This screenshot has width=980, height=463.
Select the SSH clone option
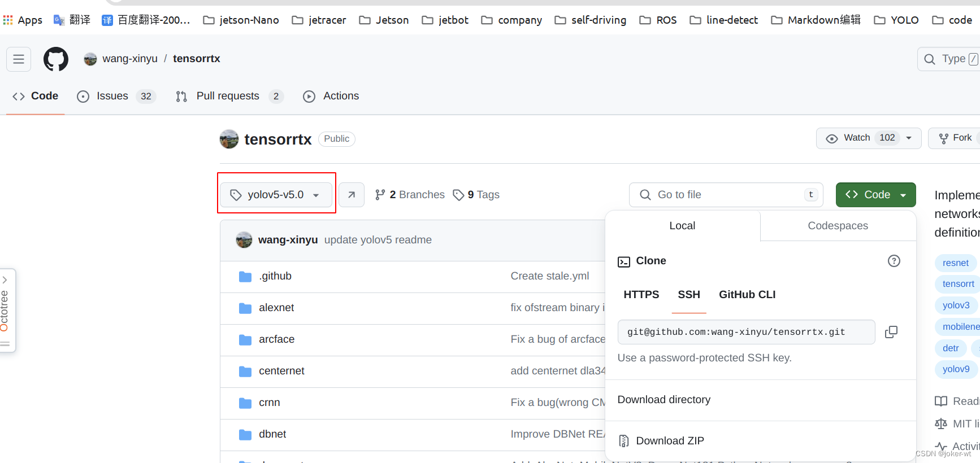(x=689, y=295)
